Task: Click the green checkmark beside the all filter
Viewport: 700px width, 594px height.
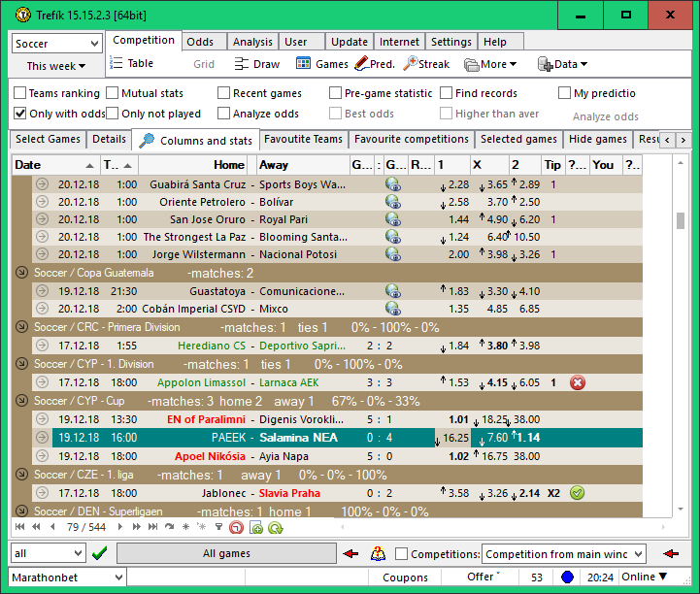Action: pyautogui.click(x=99, y=553)
